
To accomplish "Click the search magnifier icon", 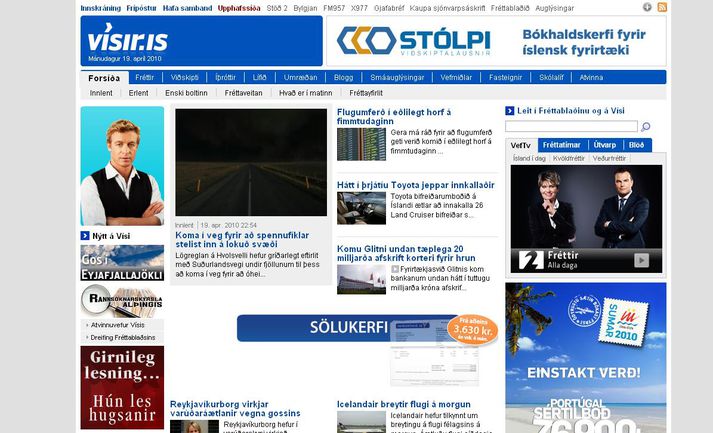I will (x=645, y=126).
